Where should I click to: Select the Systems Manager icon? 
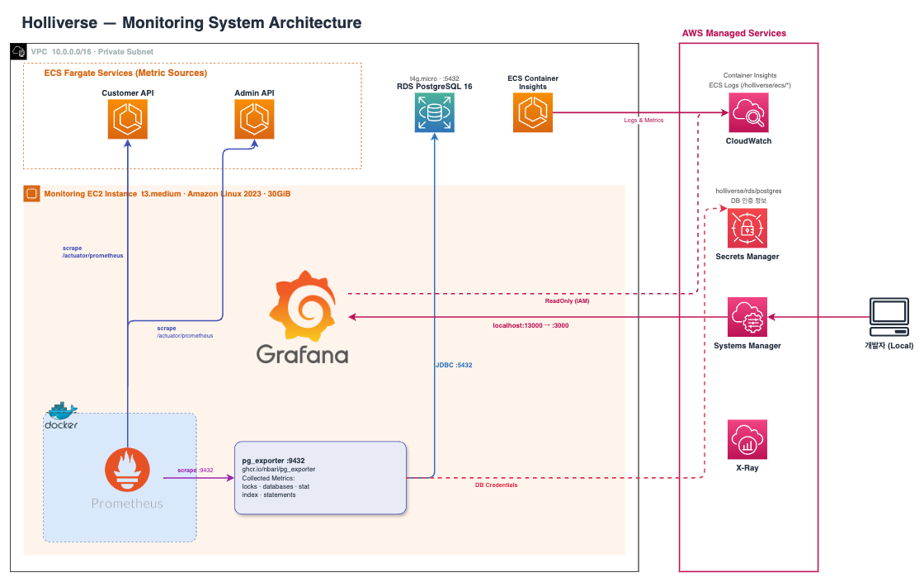pos(747,317)
